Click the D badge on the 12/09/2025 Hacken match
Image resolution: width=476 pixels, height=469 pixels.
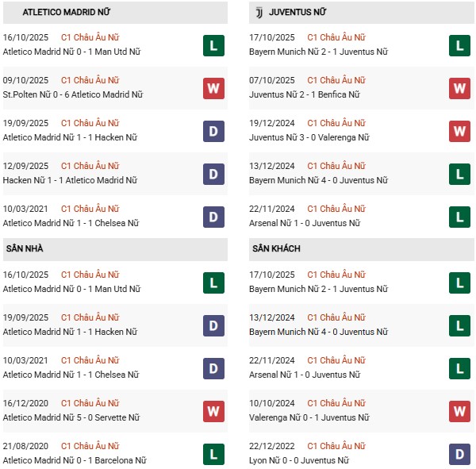pos(213,174)
